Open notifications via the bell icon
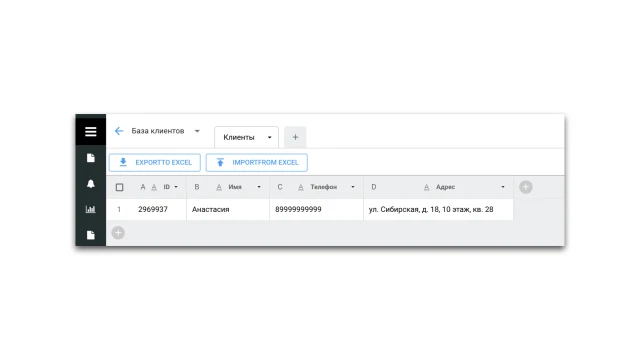Viewport: 640px width, 360px height. tap(91, 184)
